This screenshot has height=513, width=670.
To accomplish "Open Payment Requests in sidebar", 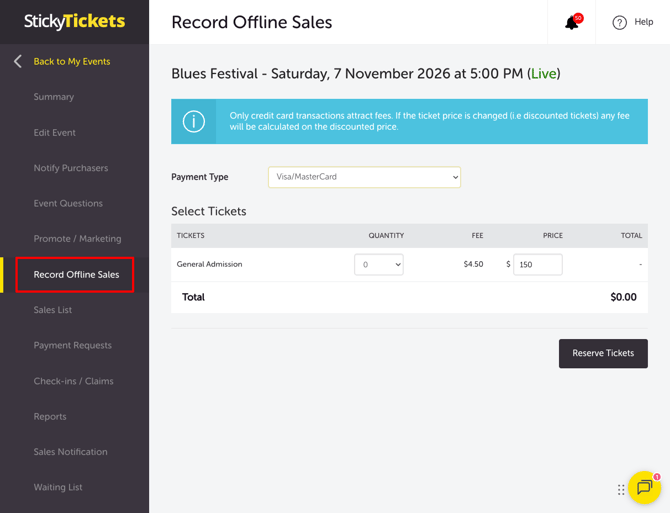I will pyautogui.click(x=73, y=345).
